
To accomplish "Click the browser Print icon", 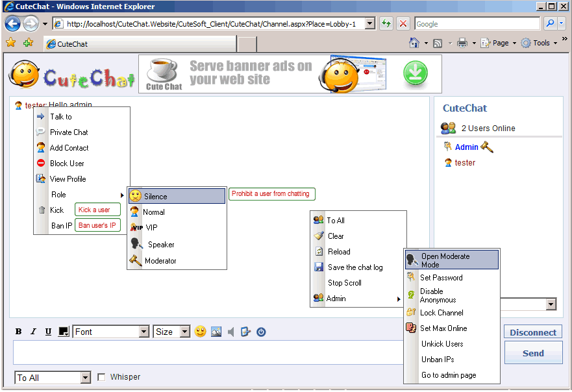I will point(462,43).
